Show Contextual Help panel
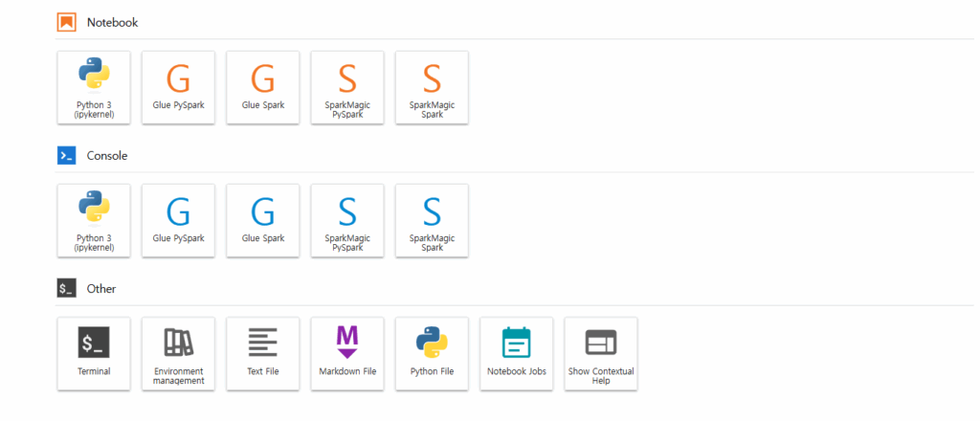 [601, 353]
